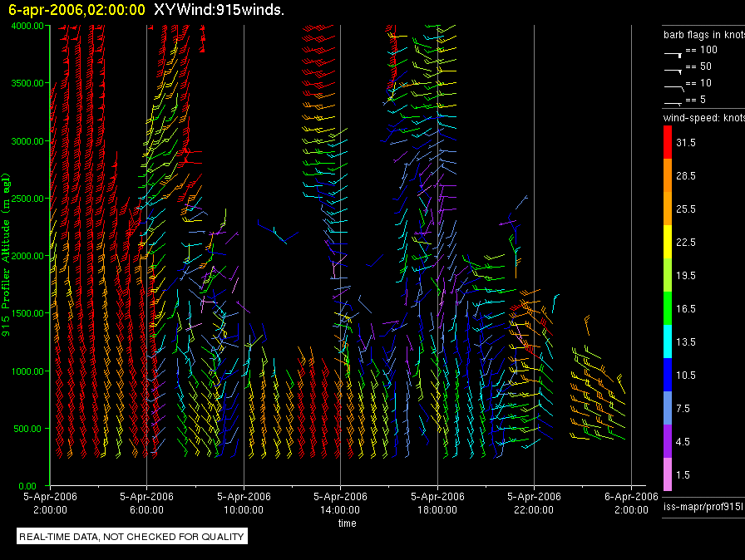
Task: Click the yellow 6-apr-2006 timestamp at top
Action: (76, 10)
